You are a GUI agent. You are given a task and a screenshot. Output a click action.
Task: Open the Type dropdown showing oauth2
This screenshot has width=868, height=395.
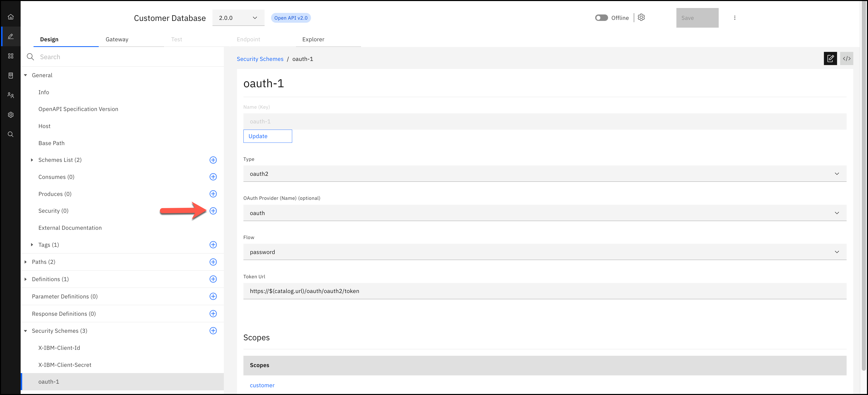pyautogui.click(x=545, y=173)
